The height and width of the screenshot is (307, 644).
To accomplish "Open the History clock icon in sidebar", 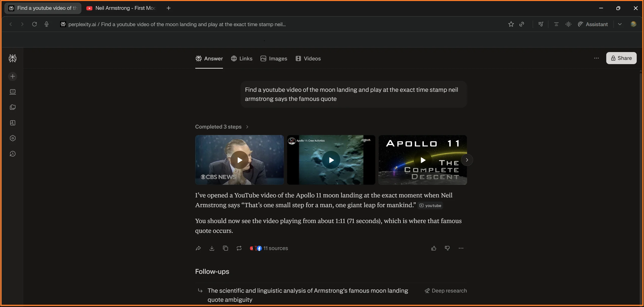I will pos(13,154).
